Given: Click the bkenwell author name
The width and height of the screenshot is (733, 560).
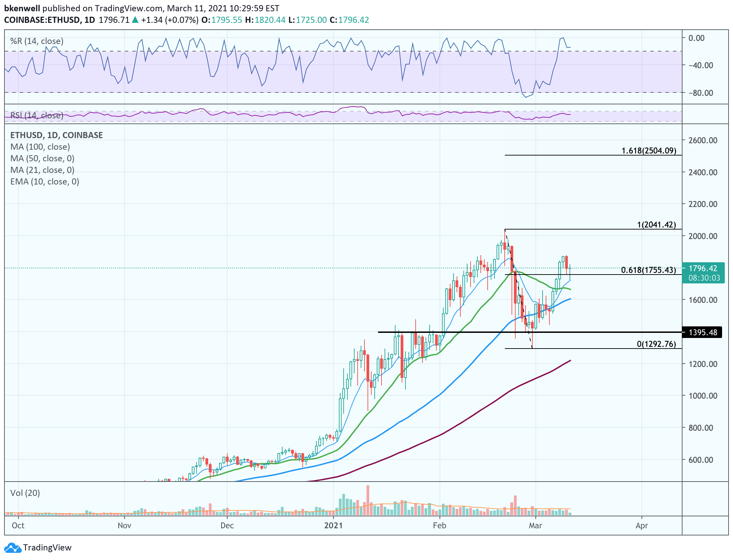Looking at the screenshot, I should pos(22,8).
